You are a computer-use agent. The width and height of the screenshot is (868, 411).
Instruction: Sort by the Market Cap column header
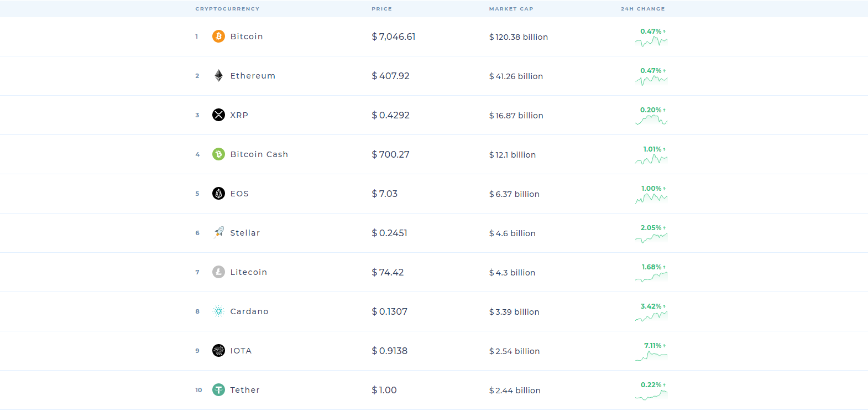point(511,9)
